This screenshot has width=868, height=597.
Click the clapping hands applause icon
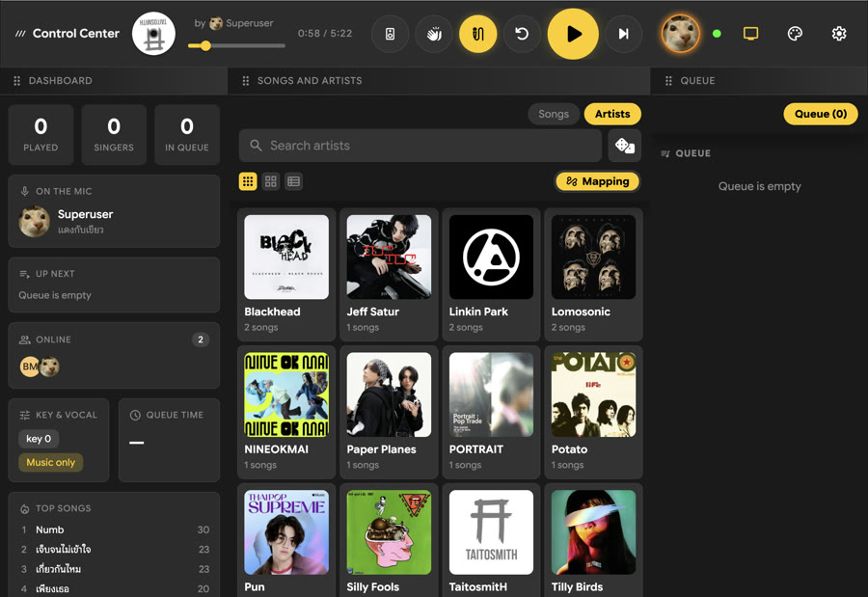click(434, 34)
